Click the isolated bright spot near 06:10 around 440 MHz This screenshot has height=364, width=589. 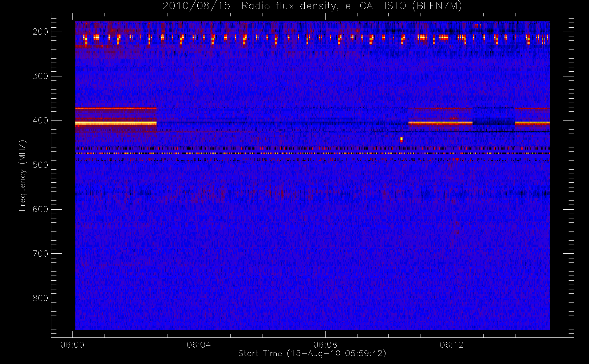tap(401, 139)
